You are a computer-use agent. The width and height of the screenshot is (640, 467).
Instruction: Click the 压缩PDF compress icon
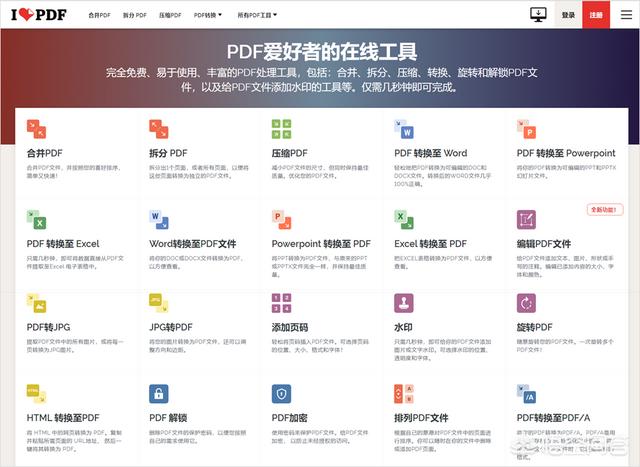coord(281,129)
